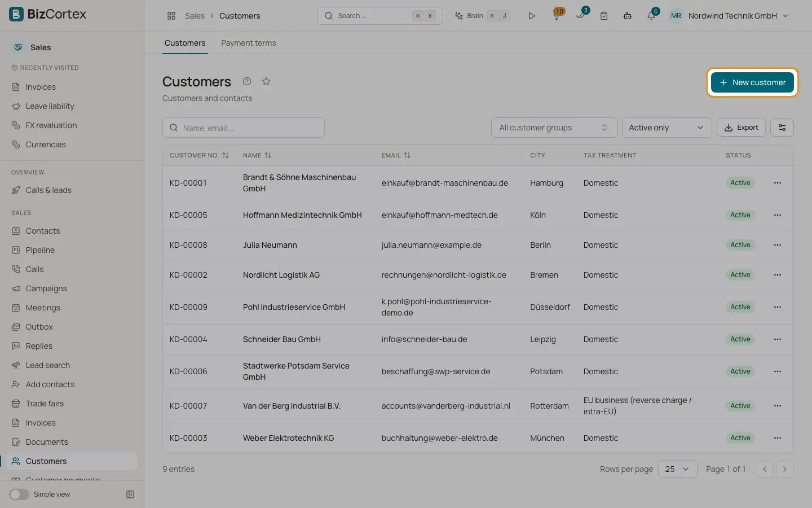812x508 pixels.
Task: Click the Name, email search field
Action: coord(244,128)
